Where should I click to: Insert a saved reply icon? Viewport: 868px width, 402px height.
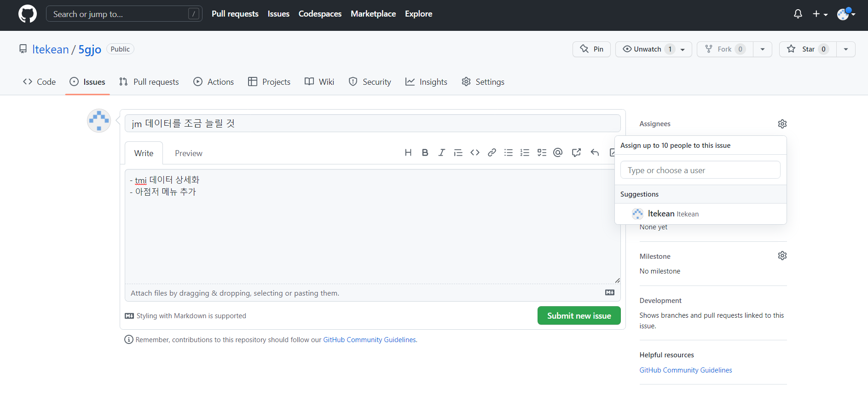coord(595,152)
